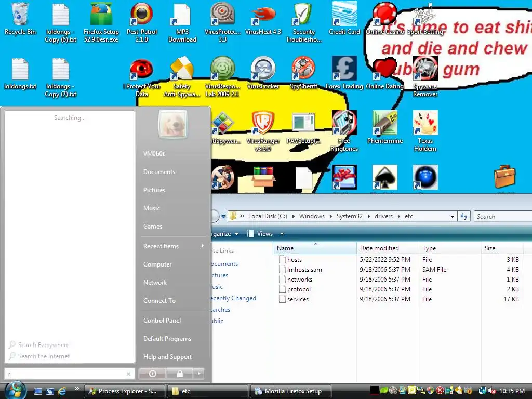The image size is (532, 399).
Task: Open the Sport Betting shortcut
Action: point(425,19)
